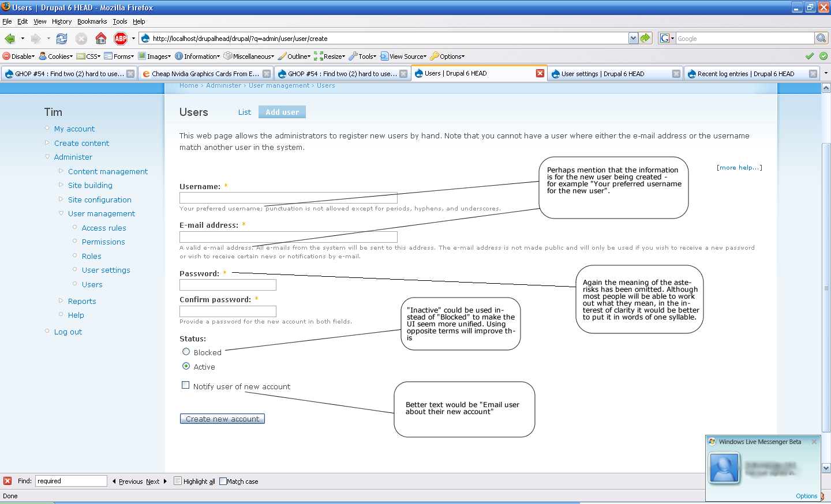Open the CSS toolbar menu

click(x=89, y=57)
